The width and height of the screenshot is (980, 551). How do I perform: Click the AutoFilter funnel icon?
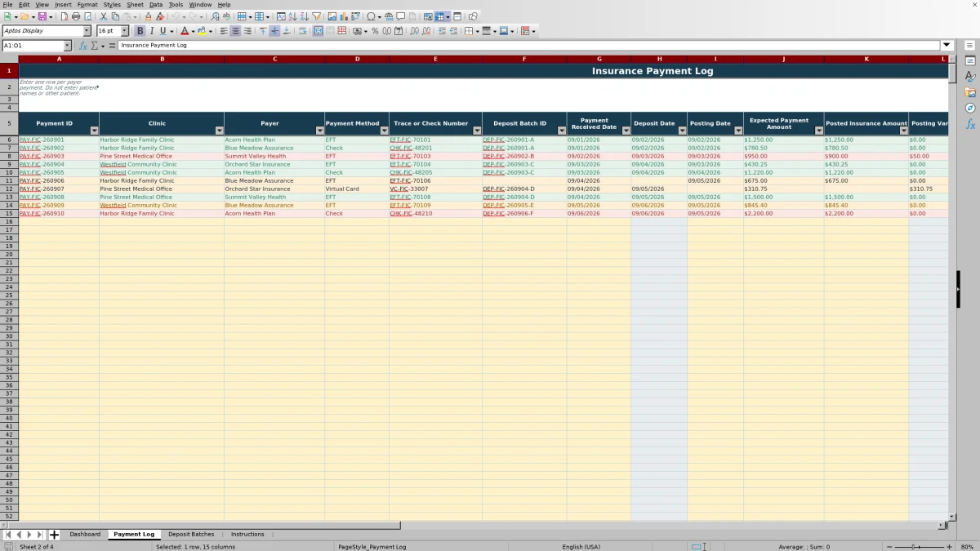coord(317,16)
